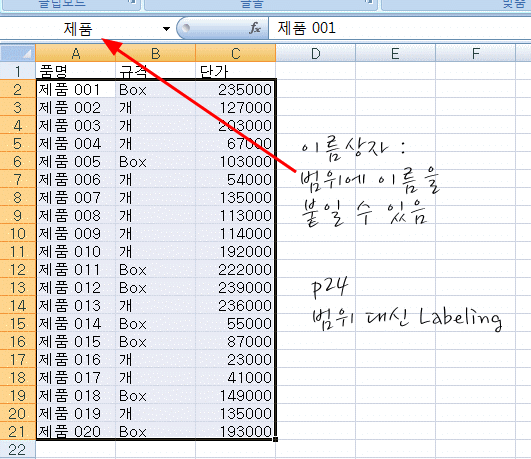
Task: Click the 단가 header cell
Action: coord(236,71)
